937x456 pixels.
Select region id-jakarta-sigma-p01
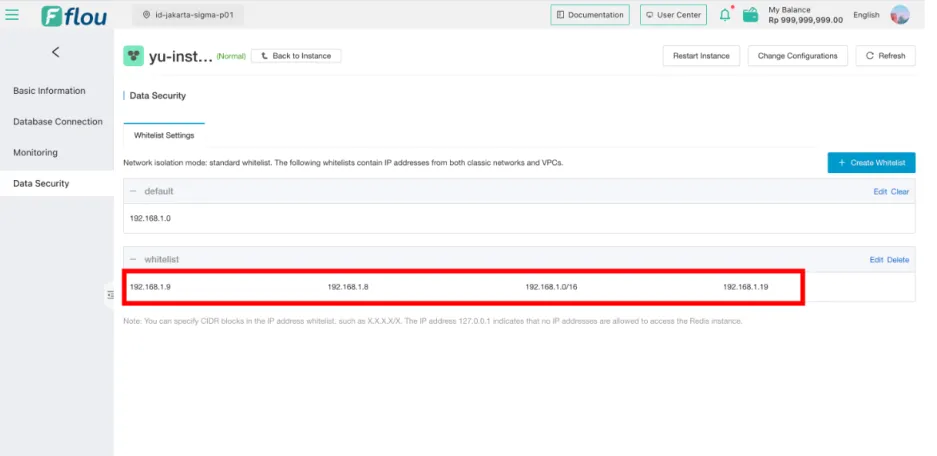tap(188, 15)
